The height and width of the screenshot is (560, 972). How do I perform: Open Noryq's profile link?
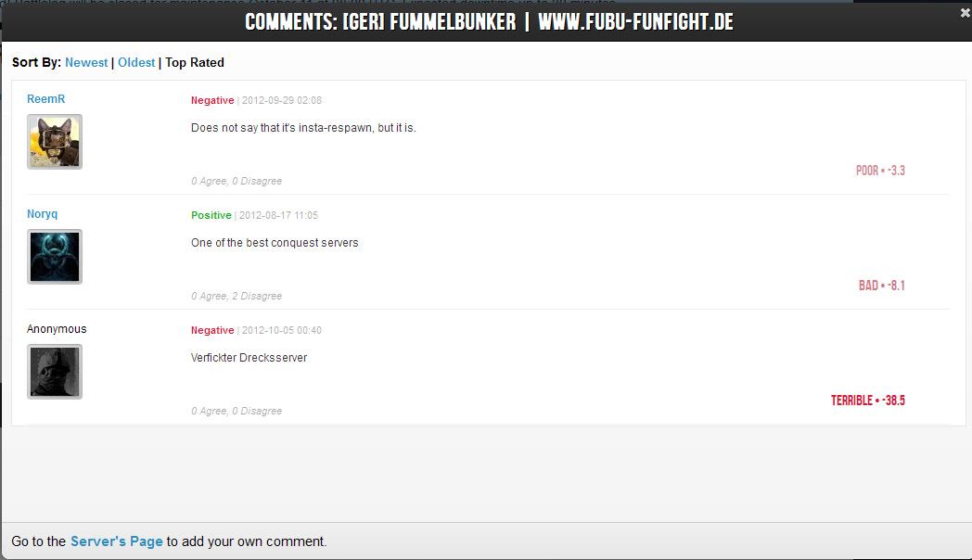click(x=42, y=214)
